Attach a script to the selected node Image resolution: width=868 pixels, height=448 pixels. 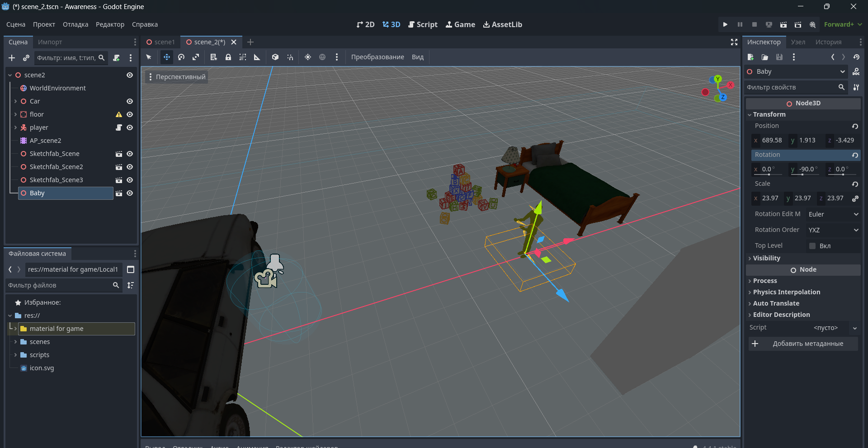[x=116, y=58]
